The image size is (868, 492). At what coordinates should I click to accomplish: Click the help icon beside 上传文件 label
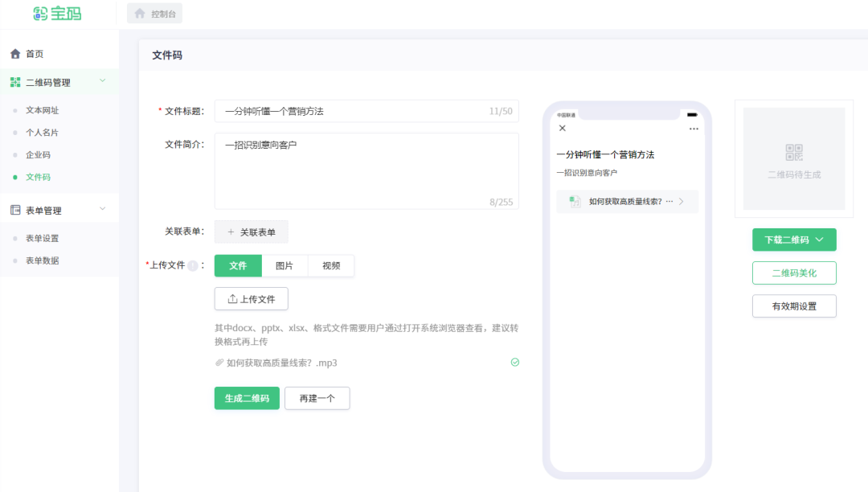tap(193, 265)
